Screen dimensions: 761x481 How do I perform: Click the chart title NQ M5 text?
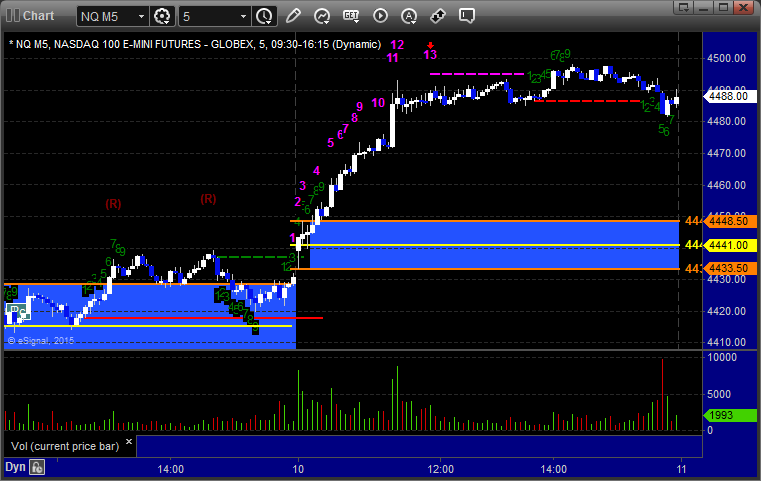[x=195, y=44]
